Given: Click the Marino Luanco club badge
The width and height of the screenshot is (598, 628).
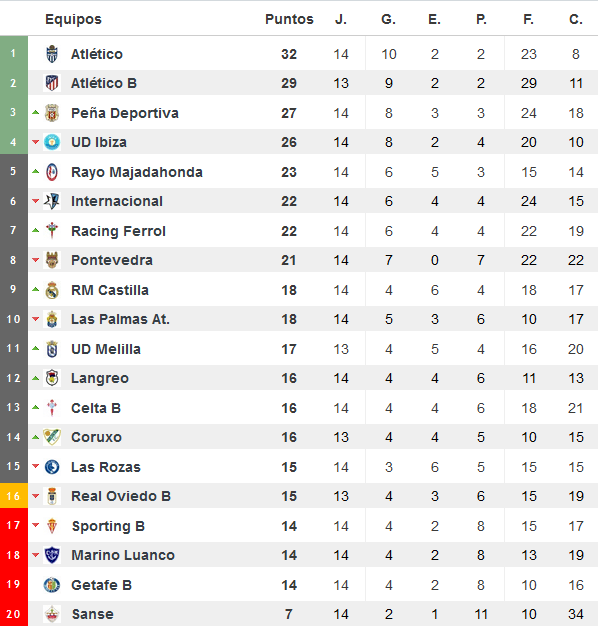Looking at the screenshot, I should 52,555.
